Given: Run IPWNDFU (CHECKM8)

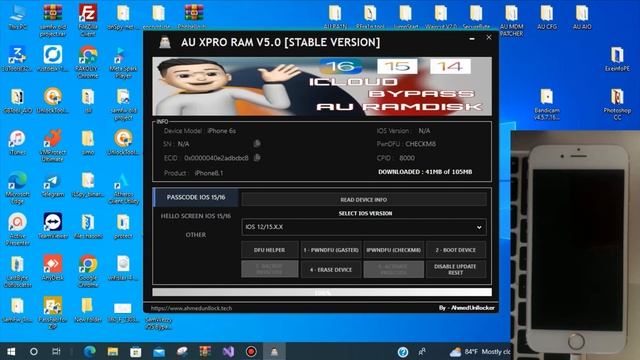Looking at the screenshot, I should tap(393, 250).
